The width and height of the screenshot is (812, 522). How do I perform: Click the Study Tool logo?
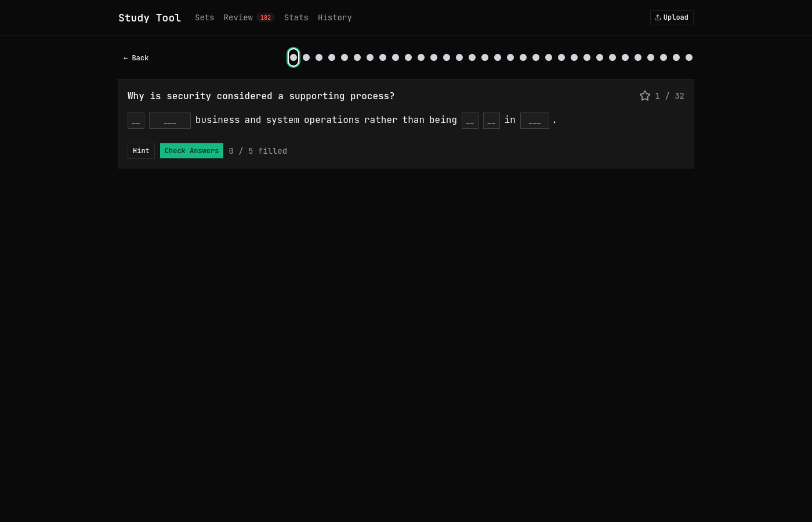[x=150, y=17]
